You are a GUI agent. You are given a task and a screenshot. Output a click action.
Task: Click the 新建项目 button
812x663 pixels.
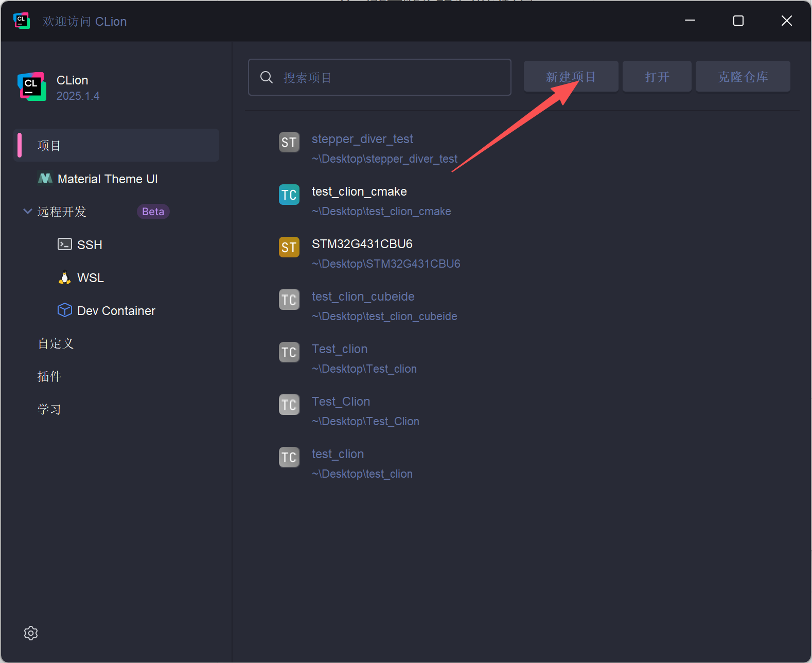click(x=571, y=76)
